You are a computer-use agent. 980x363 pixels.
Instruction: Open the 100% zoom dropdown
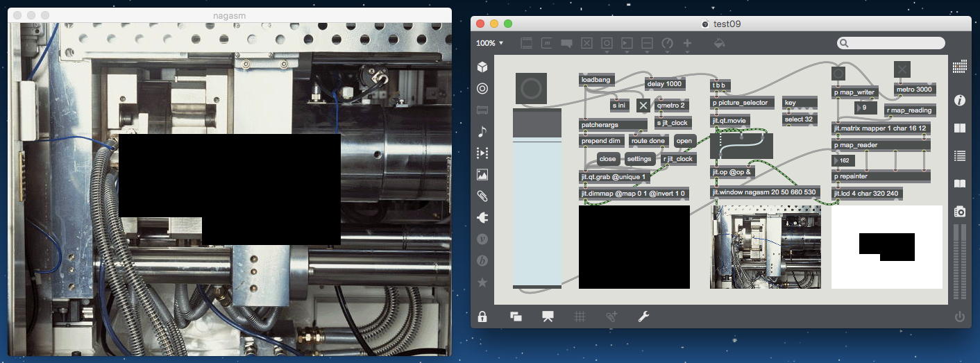coord(490,43)
